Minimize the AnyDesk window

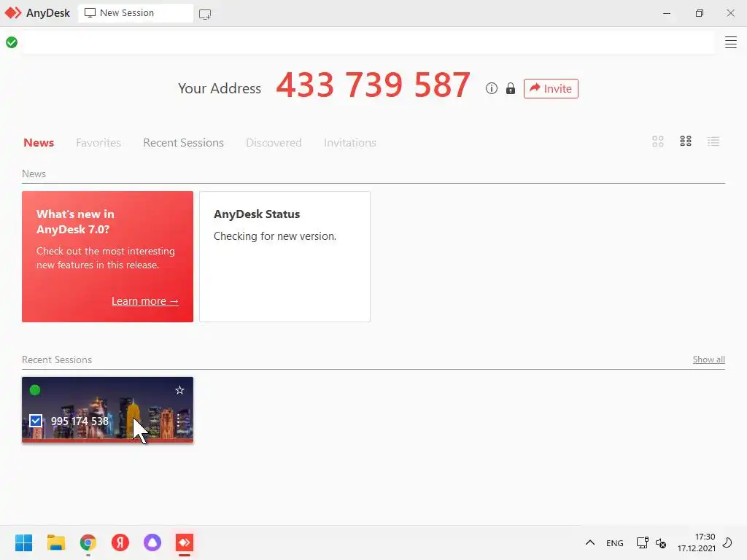[667, 13]
